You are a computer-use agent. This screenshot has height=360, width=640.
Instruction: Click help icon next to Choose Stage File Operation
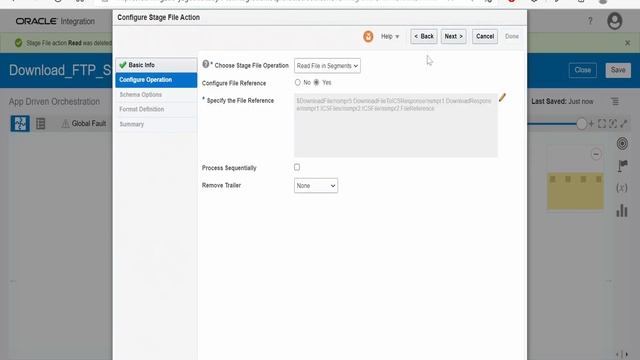click(x=206, y=64)
